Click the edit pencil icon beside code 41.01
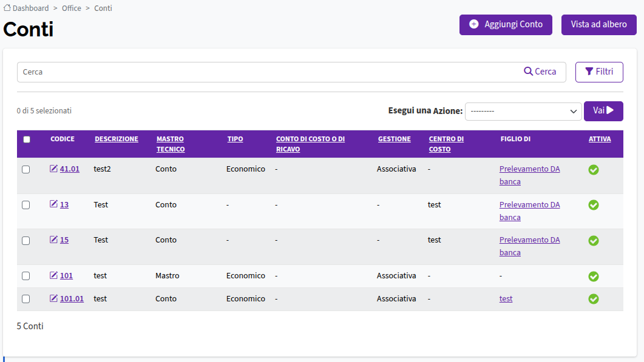644x362 pixels. click(x=54, y=169)
